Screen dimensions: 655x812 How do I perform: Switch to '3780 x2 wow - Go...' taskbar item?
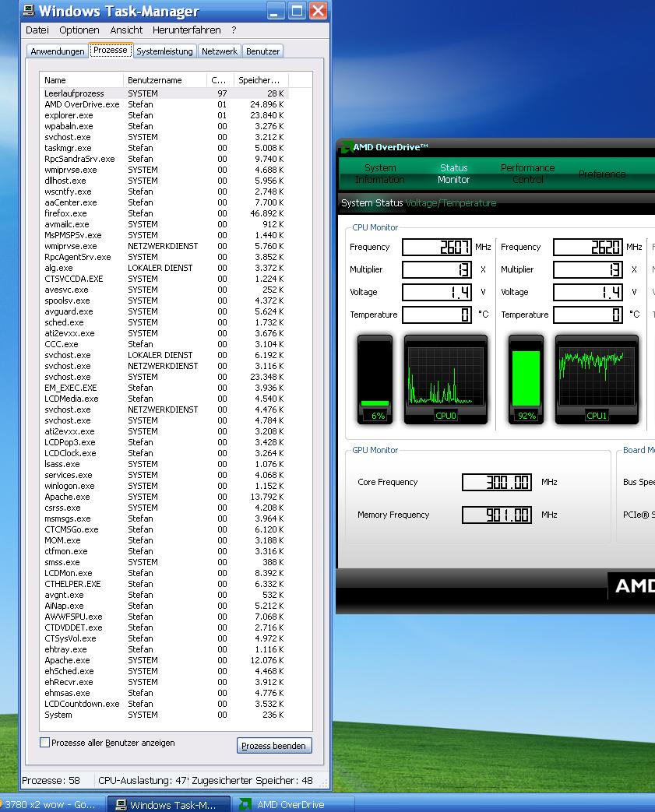tap(51, 805)
